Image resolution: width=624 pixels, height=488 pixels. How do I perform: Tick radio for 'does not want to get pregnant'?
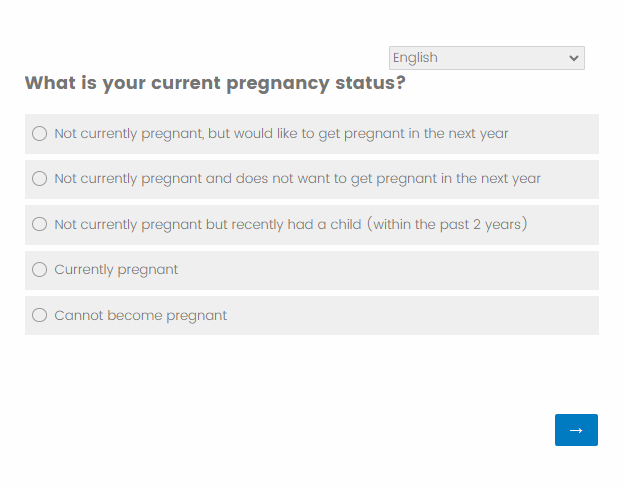40,179
